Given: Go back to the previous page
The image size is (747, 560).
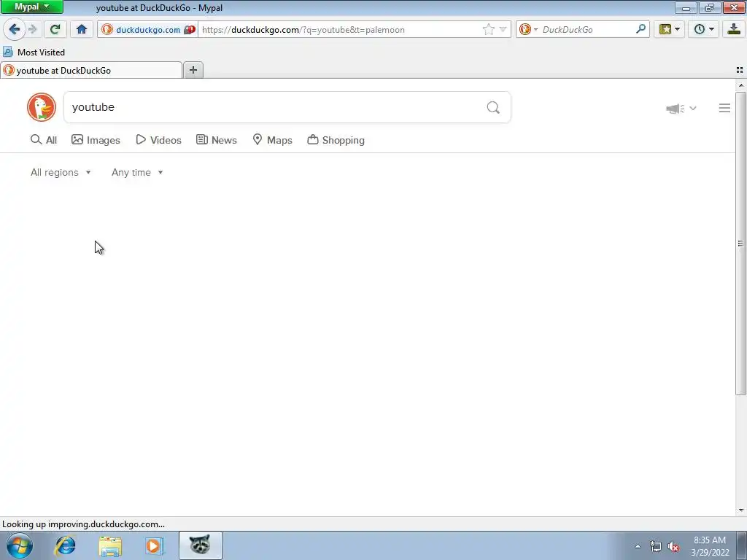Looking at the screenshot, I should point(15,29).
